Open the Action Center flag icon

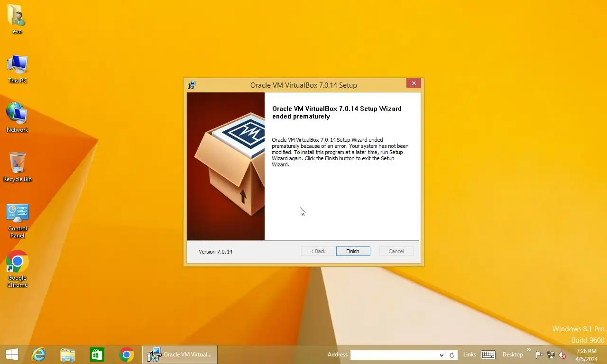tap(540, 355)
